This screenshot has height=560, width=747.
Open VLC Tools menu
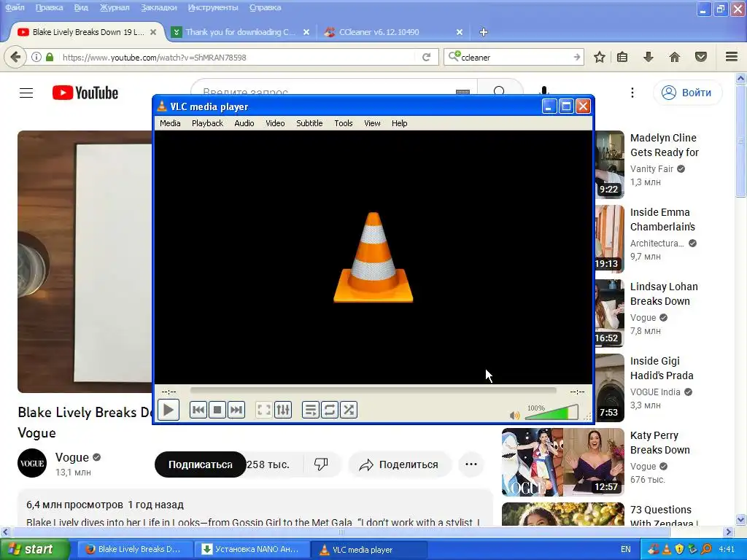click(x=343, y=123)
